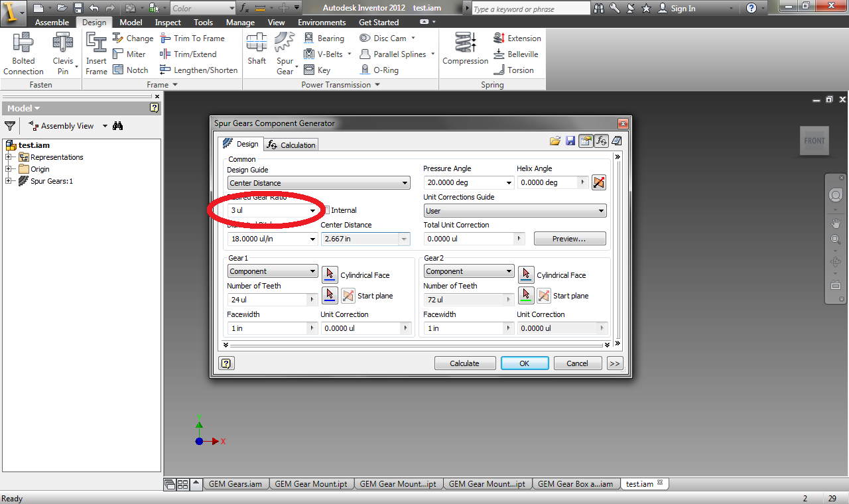This screenshot has width=849, height=504.
Task: Select the Key connection tool
Action: pos(317,70)
